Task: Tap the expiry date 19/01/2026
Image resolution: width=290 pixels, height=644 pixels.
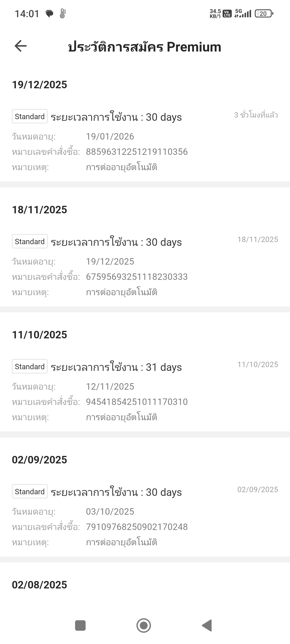Action: (110, 137)
